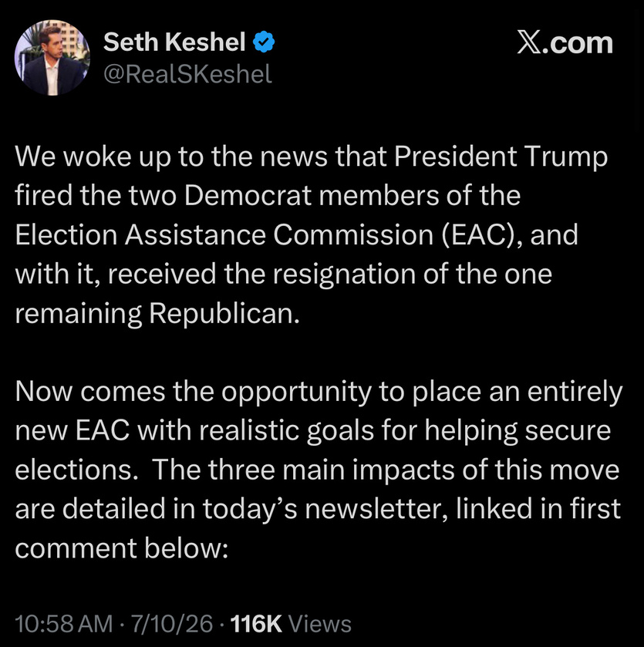Click the 10:58 AM timestamp
Image resolution: width=644 pixels, height=647 pixels.
tap(63, 624)
